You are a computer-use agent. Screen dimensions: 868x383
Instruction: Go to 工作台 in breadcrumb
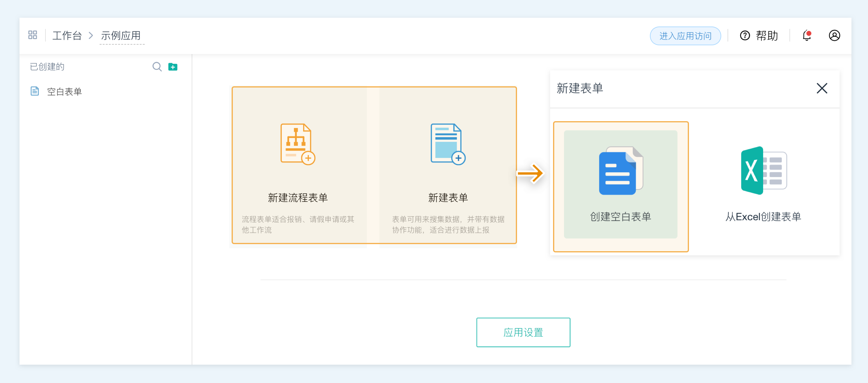tap(67, 35)
